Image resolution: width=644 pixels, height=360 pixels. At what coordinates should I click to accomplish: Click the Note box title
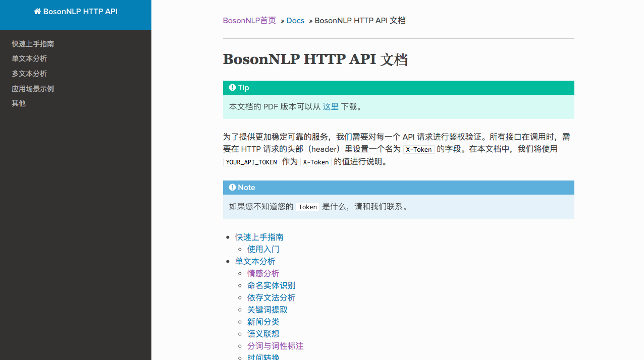tap(246, 188)
